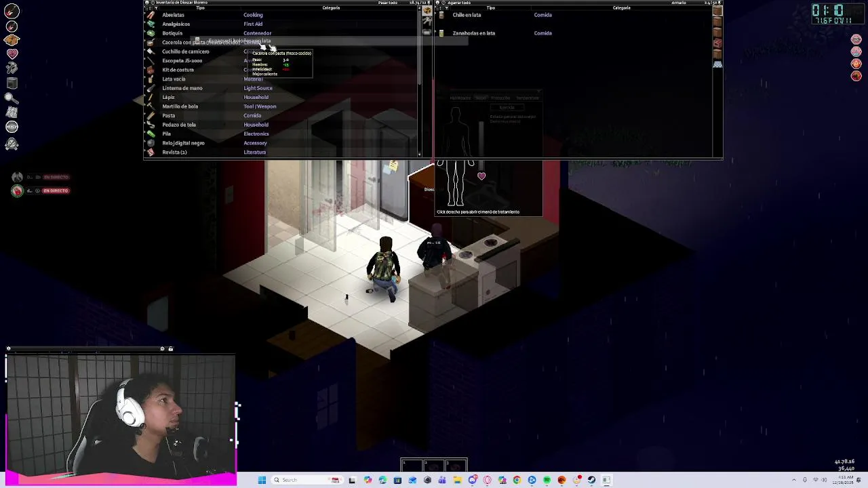Pin the loot window with the pin icon
This screenshot has width=868, height=488.
718,3
